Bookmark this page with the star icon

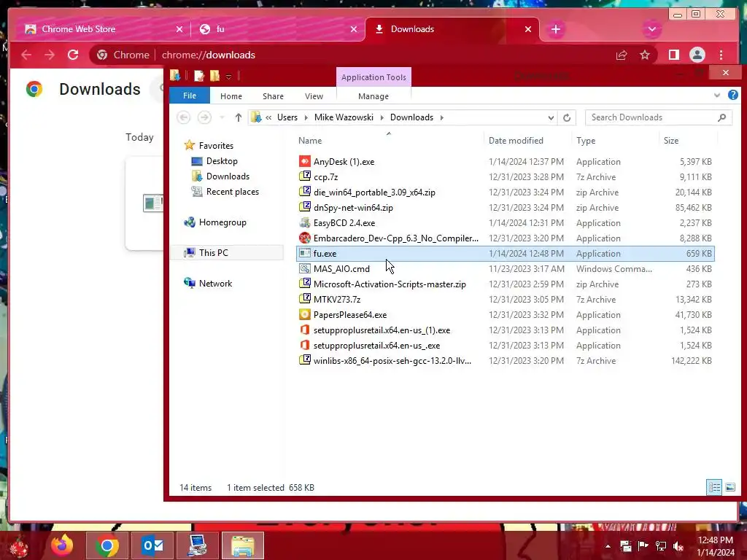(x=645, y=55)
